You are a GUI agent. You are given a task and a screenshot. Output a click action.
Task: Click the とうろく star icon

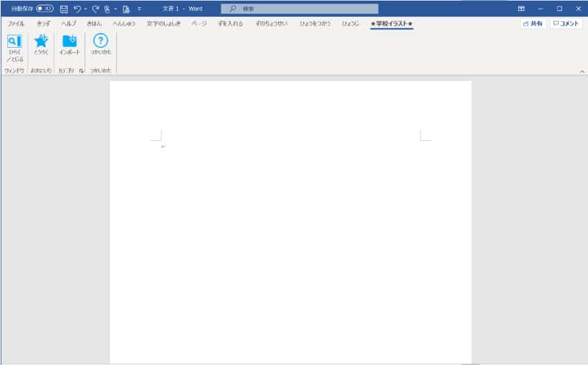click(41, 46)
